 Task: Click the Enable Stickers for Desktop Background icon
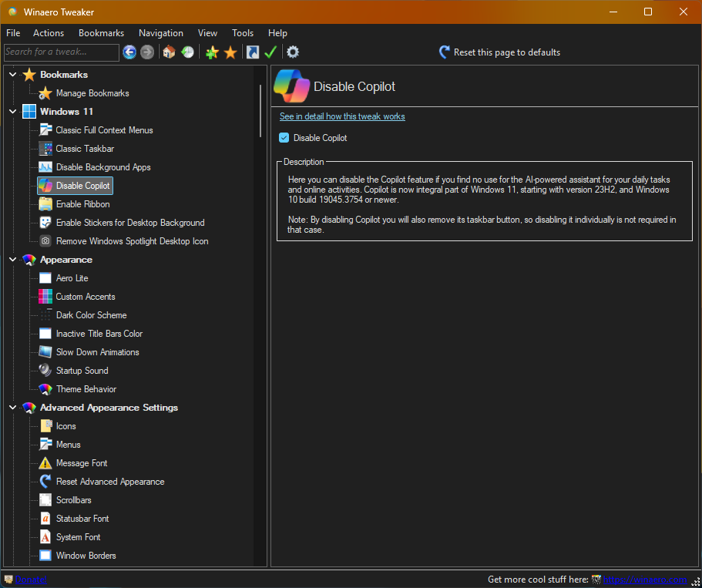tap(45, 223)
